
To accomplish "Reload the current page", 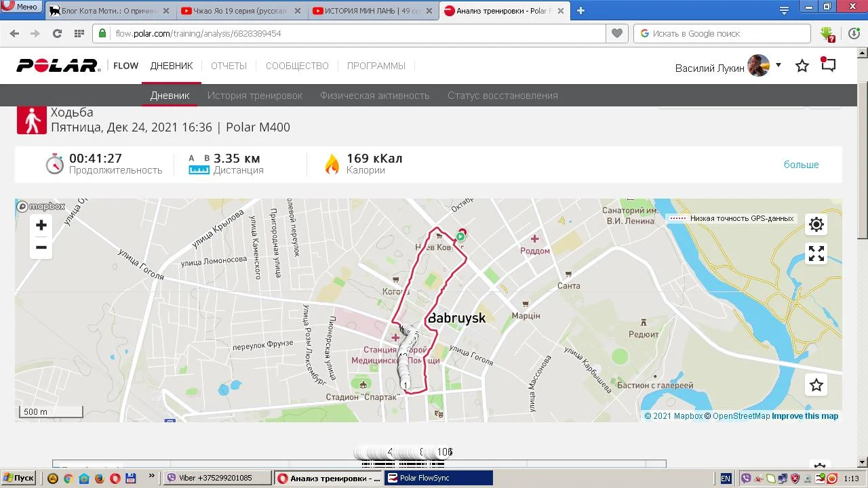I will point(57,33).
